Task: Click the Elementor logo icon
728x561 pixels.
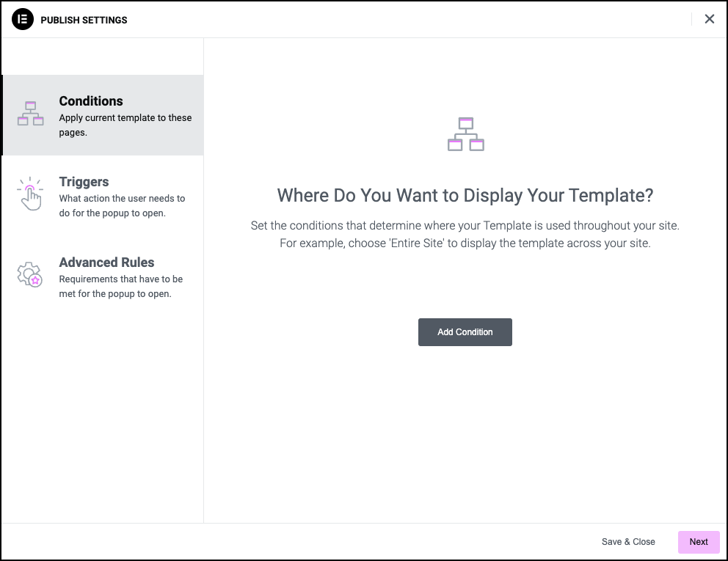Action: 22,20
